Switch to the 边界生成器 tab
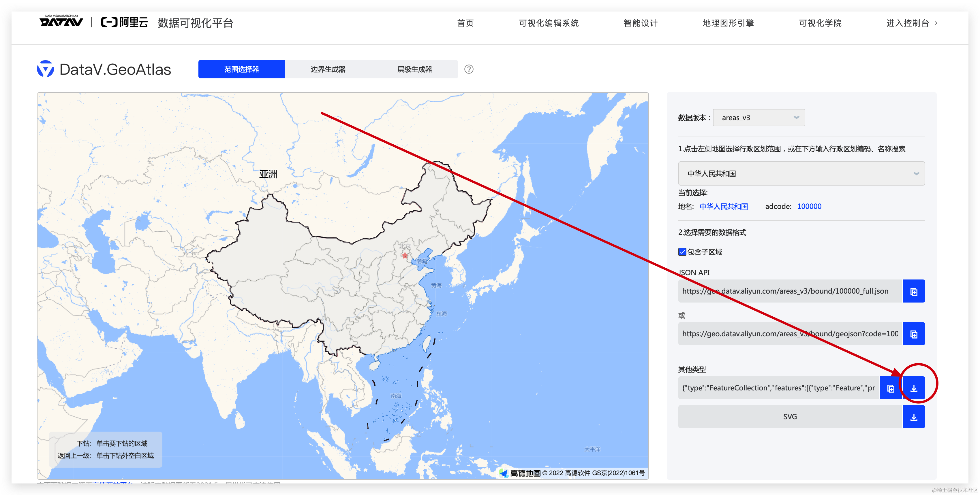This screenshot has width=980, height=495. pyautogui.click(x=328, y=69)
